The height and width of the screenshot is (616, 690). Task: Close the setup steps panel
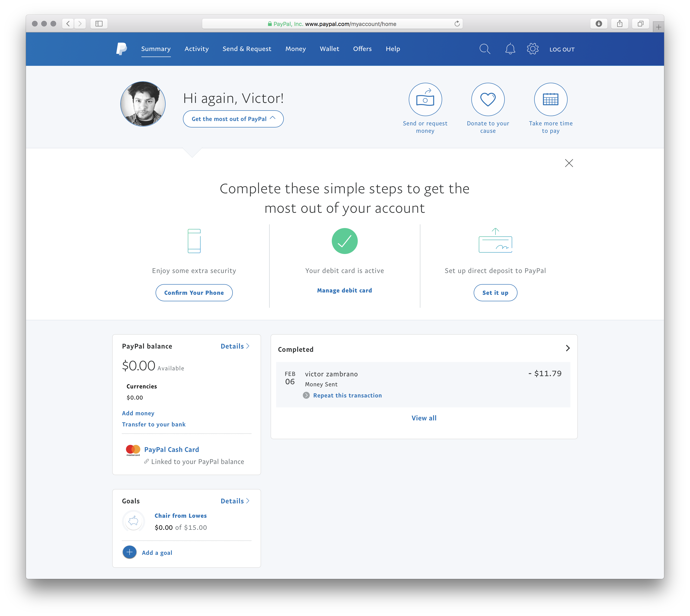click(569, 163)
